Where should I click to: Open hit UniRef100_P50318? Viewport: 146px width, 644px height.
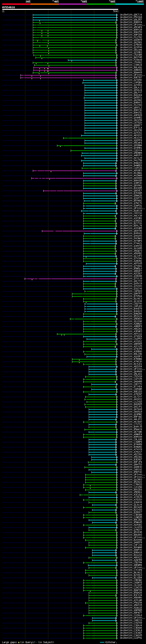[x=131, y=17]
